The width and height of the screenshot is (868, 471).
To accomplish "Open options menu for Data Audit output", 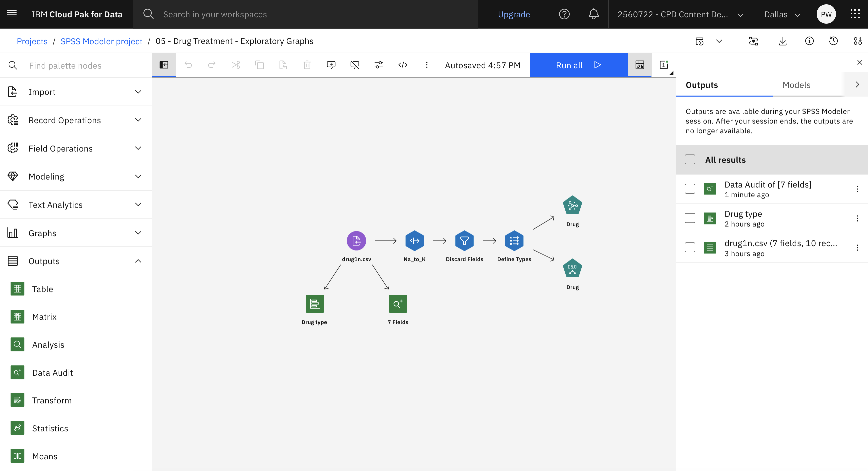I will click(857, 189).
